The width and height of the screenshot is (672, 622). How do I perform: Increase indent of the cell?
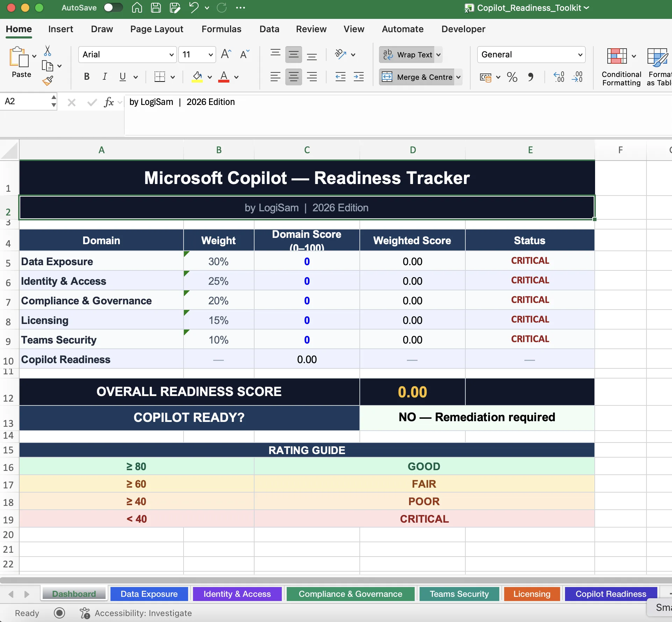coord(359,77)
